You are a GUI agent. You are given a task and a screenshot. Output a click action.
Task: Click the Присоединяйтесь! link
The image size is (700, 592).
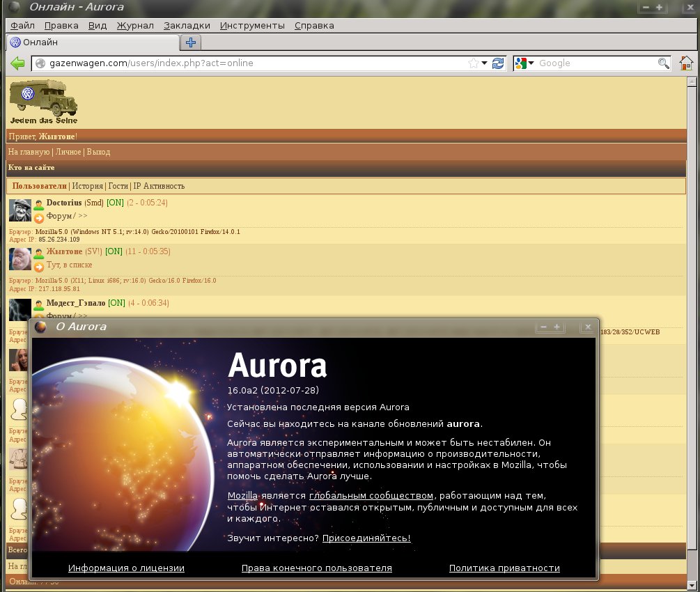366,538
